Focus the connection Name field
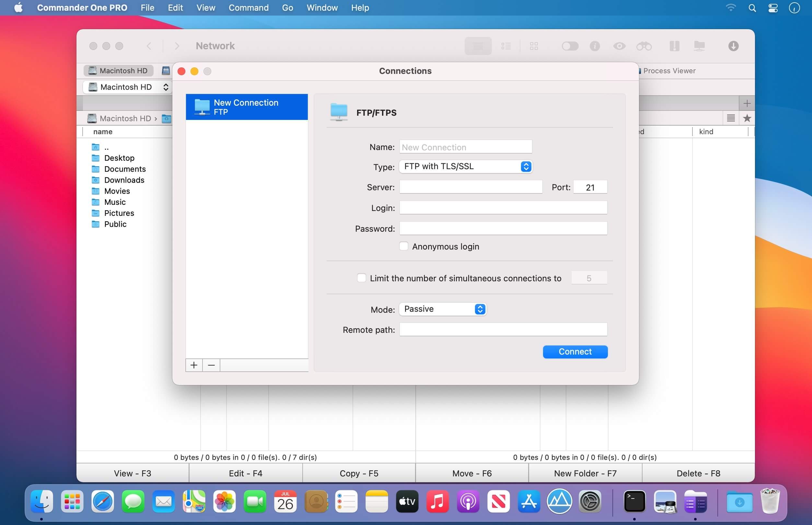812x525 pixels. coord(466,147)
